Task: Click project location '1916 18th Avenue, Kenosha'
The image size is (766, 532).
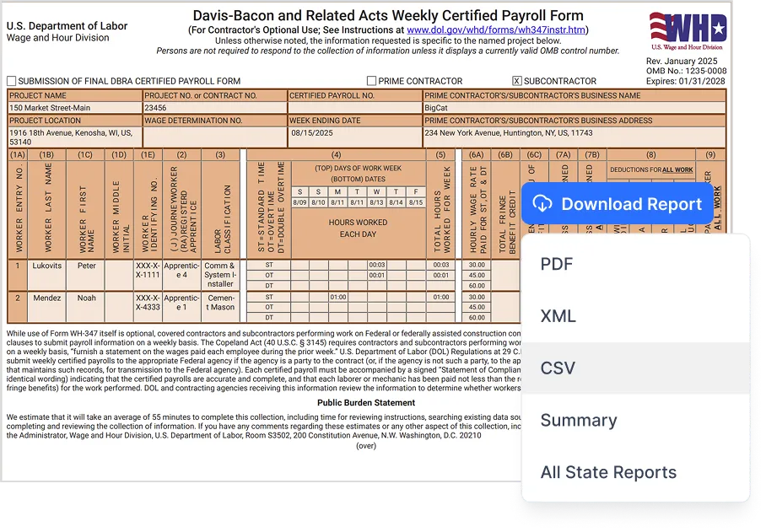Action: pyautogui.click(x=75, y=137)
